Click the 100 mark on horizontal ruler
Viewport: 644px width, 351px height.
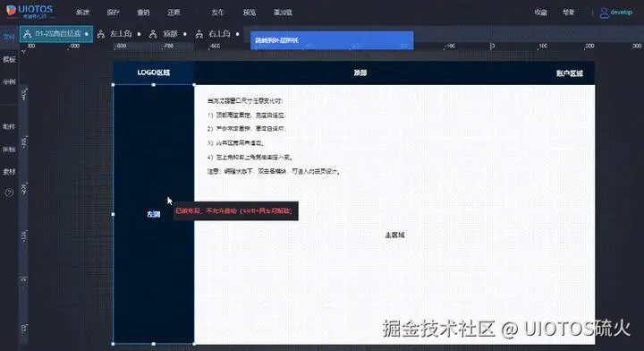click(543, 46)
